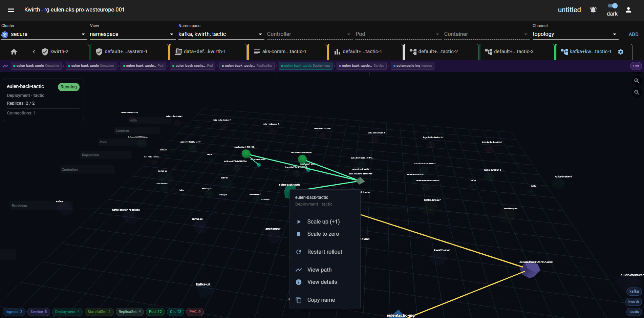Image resolution: width=644 pixels, height=318 pixels.
Task: Click the Scale up play icon
Action: 299,222
